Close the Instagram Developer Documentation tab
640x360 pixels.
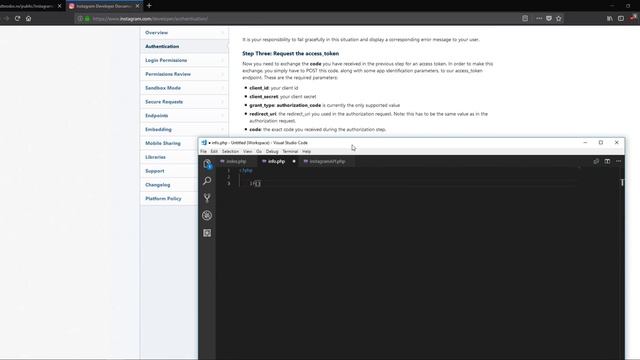pos(137,6)
